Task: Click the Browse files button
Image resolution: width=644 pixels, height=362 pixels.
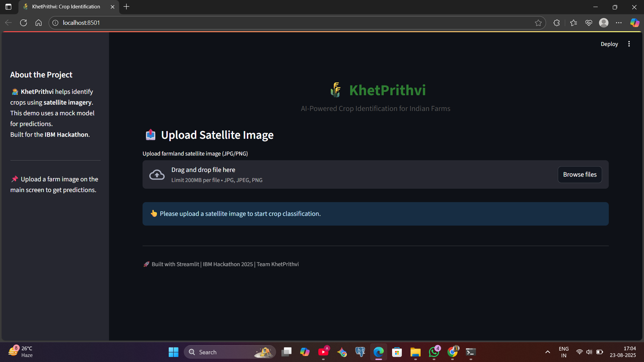Action: coord(580,175)
